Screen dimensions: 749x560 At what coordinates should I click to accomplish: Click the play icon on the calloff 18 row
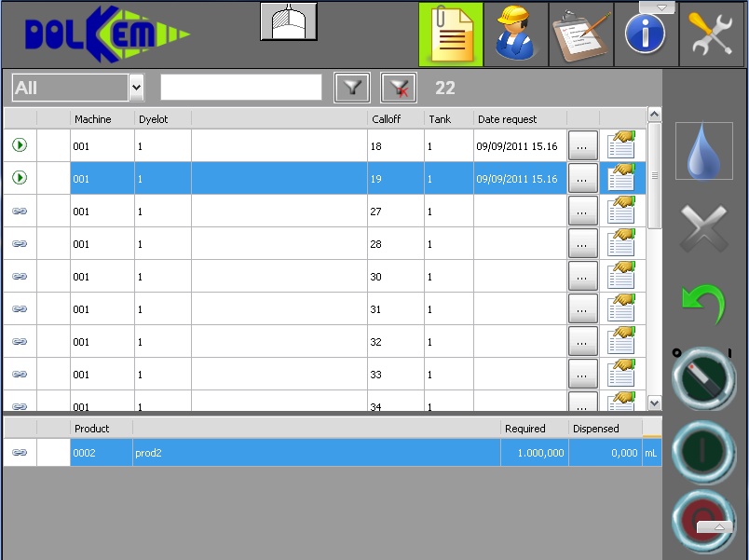pos(20,145)
